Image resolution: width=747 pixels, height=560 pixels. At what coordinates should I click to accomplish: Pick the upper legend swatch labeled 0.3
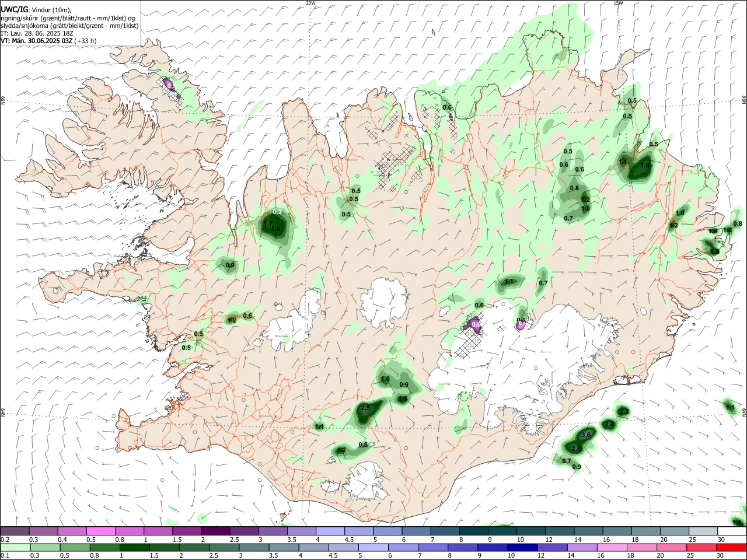44,531
